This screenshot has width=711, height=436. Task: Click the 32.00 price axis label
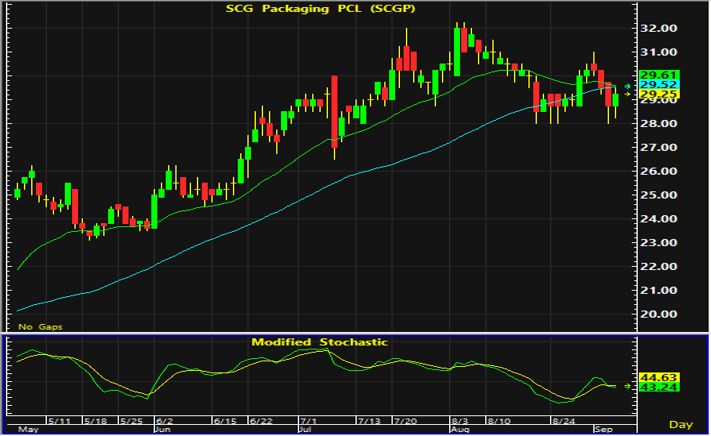(x=658, y=28)
